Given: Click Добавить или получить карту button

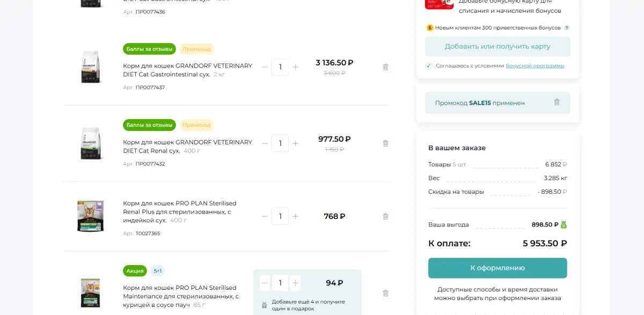Looking at the screenshot, I should click(x=497, y=47).
